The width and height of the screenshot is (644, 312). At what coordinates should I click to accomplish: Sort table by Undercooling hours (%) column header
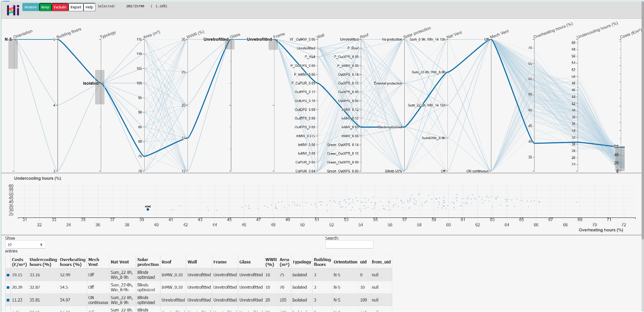click(43, 262)
